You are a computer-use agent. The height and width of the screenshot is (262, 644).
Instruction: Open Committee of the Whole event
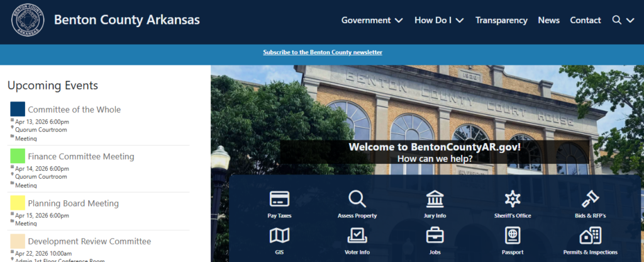[74, 110]
